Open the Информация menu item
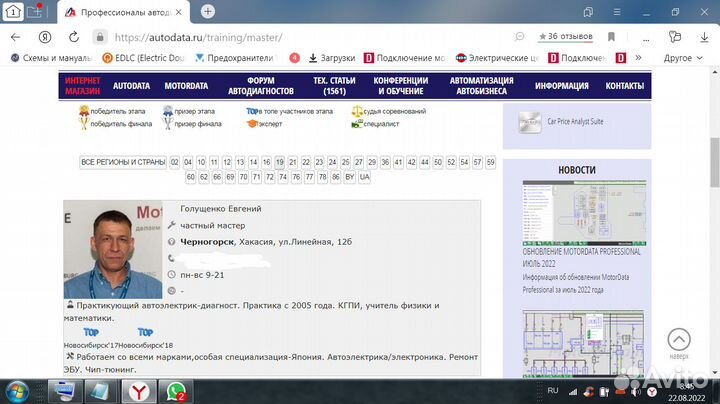Viewport: 720px width, 404px height. (562, 86)
